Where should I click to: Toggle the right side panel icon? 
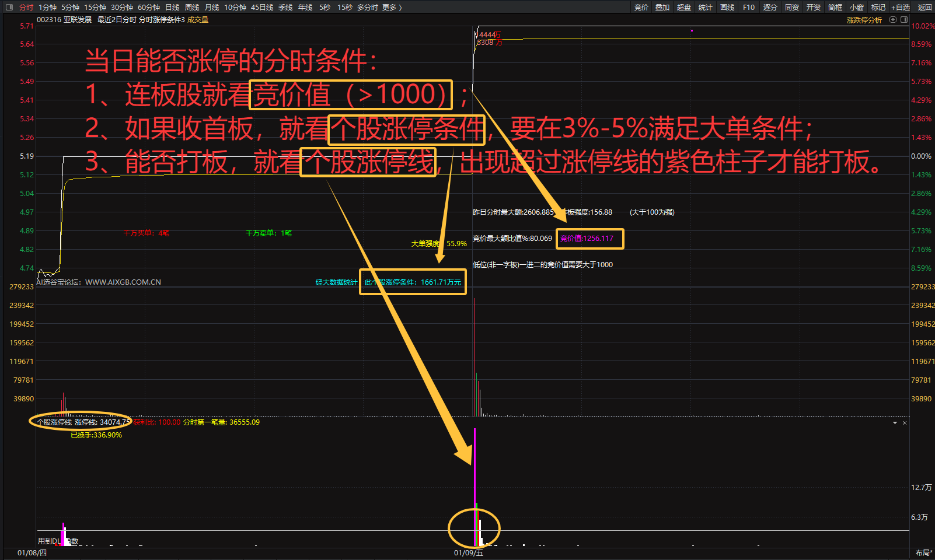coord(904,20)
